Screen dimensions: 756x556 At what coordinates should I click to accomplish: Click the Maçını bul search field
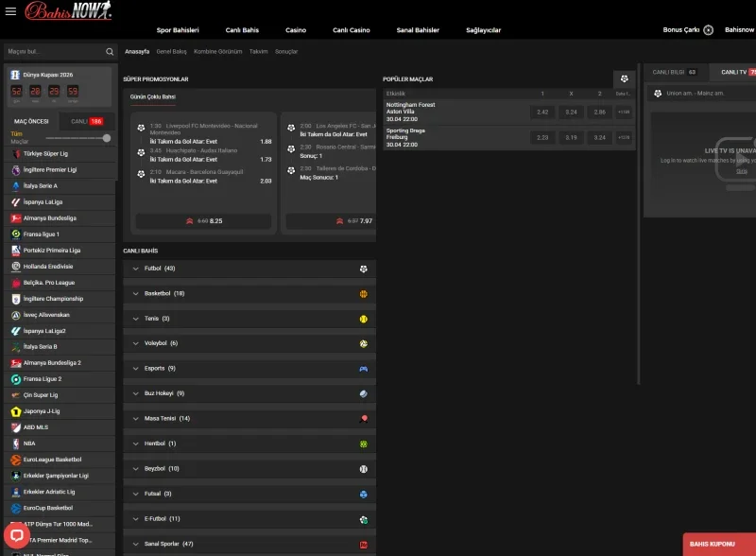[54, 52]
